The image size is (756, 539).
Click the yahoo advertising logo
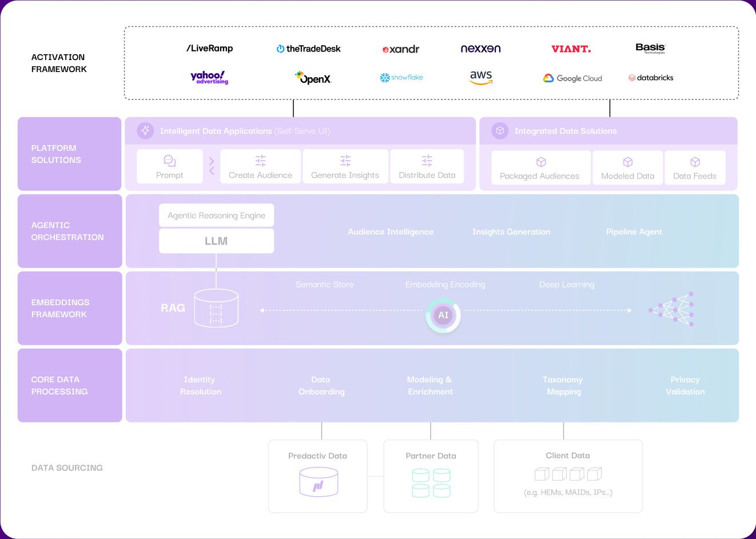click(x=209, y=77)
